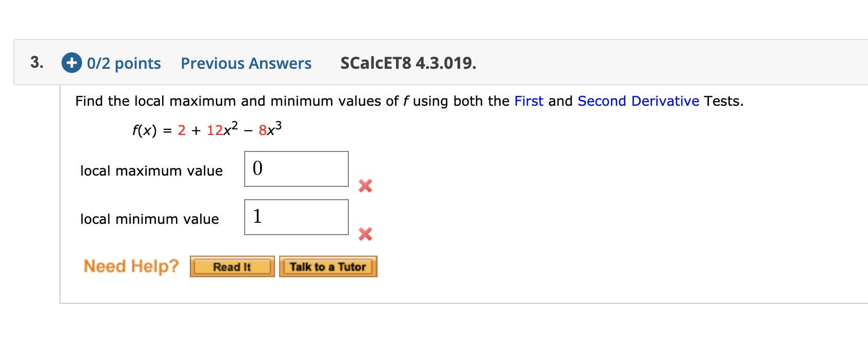Expand question 3 details via the plus icon
Screen dimensions: 868x346
71,63
